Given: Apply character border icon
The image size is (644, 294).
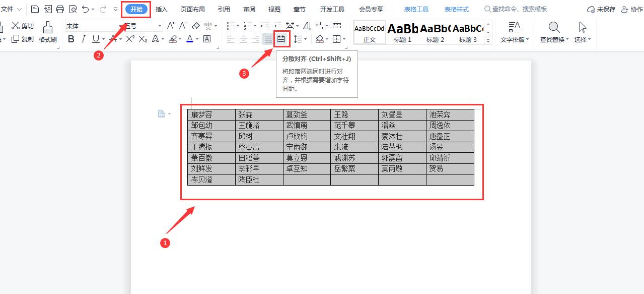Looking at the screenshot, I should (x=207, y=39).
